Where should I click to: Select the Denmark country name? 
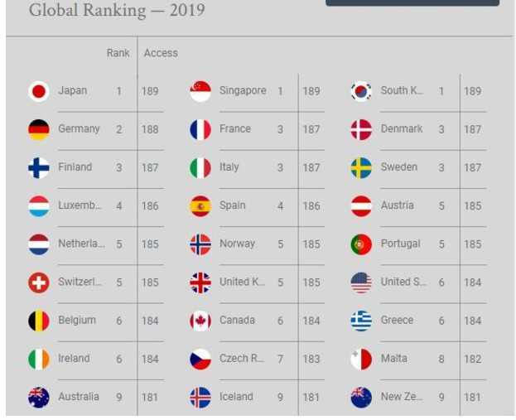pyautogui.click(x=402, y=129)
